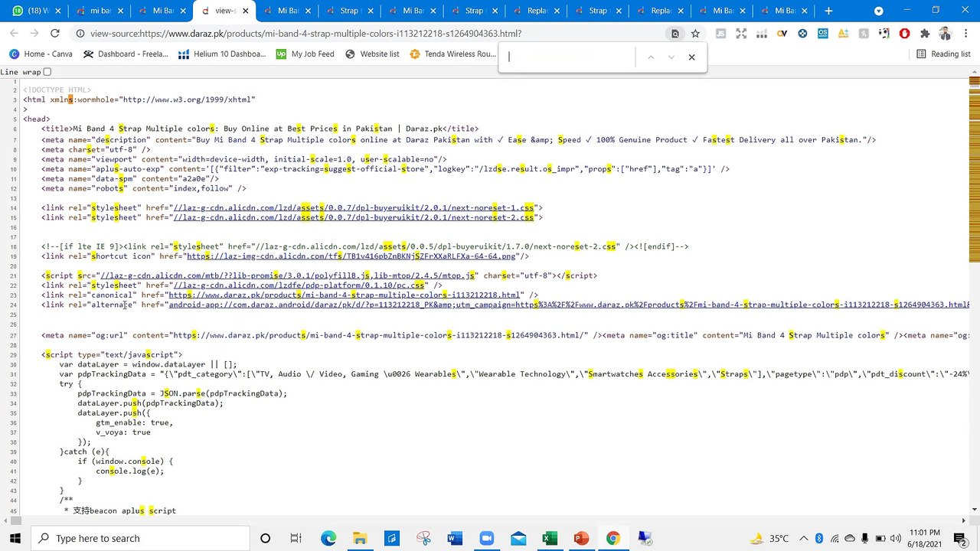This screenshot has height=551, width=980.
Task: Open Tenda Wireless Rou... bookmark
Action: [453, 54]
